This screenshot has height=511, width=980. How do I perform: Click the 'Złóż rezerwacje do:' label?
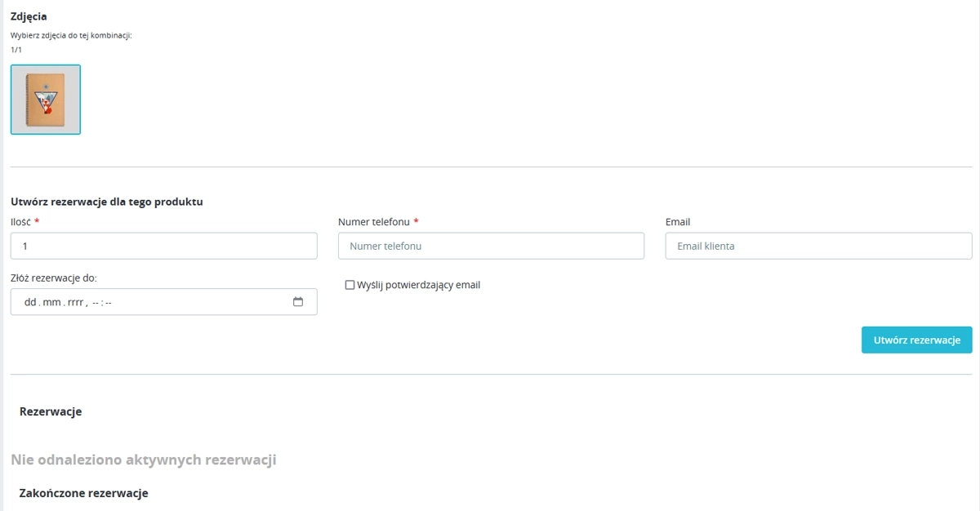pyautogui.click(x=54, y=278)
